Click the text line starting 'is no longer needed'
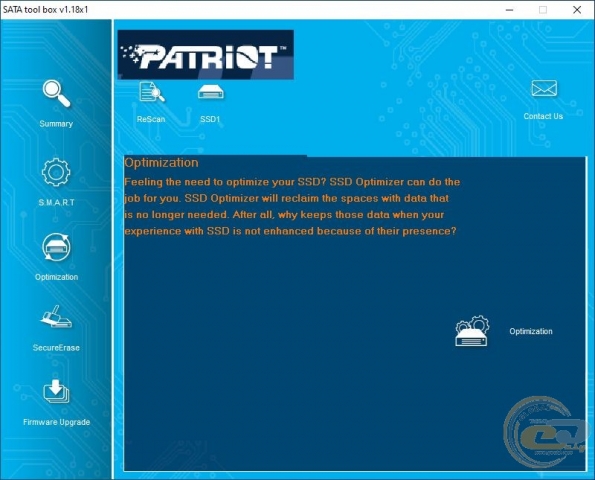This screenshot has width=595, height=480. [284, 215]
